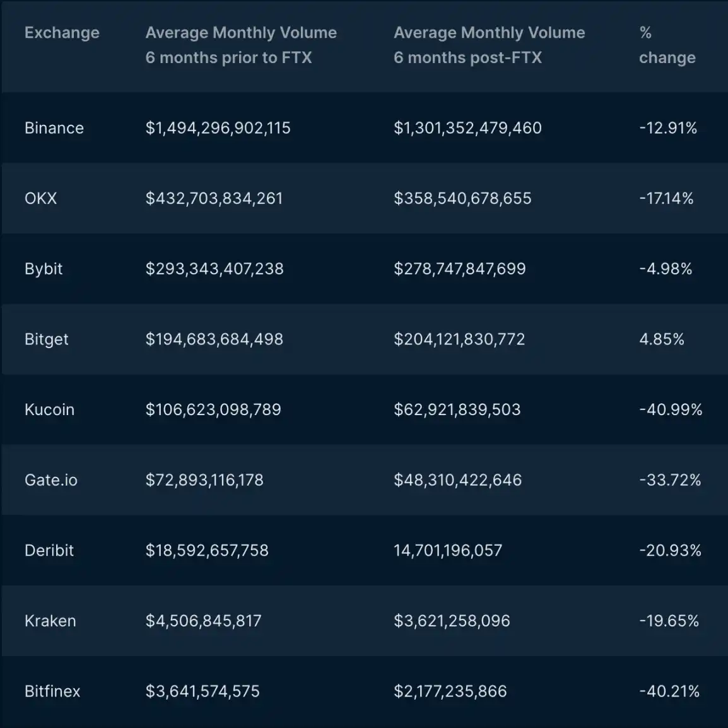This screenshot has height=728, width=728.
Task: Click Deribit's post-FTX value 14,701,196,057
Action: click(x=448, y=551)
